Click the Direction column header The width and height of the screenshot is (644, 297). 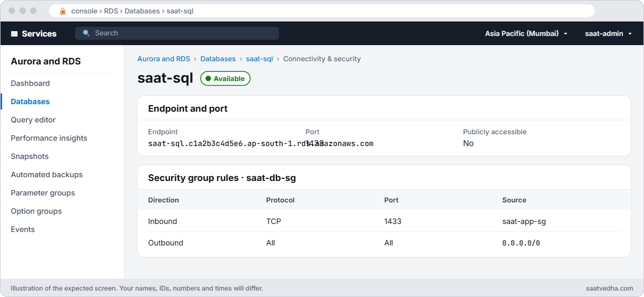pyautogui.click(x=164, y=200)
